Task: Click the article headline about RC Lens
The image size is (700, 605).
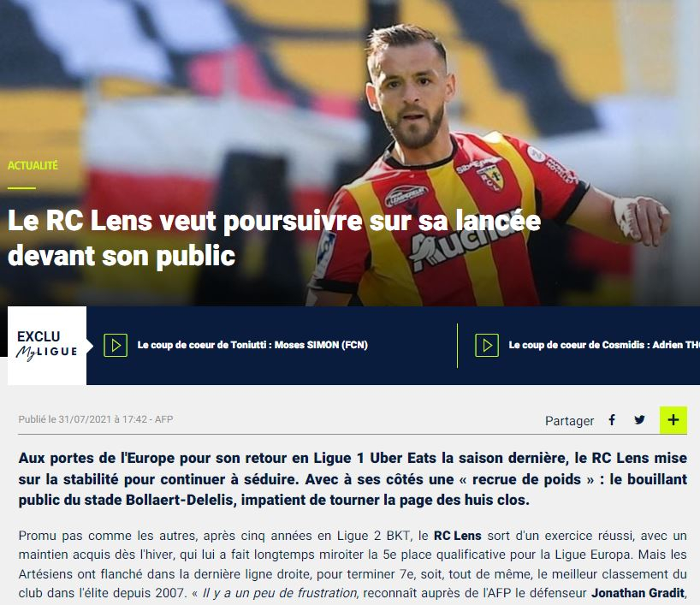Action: 274,238
